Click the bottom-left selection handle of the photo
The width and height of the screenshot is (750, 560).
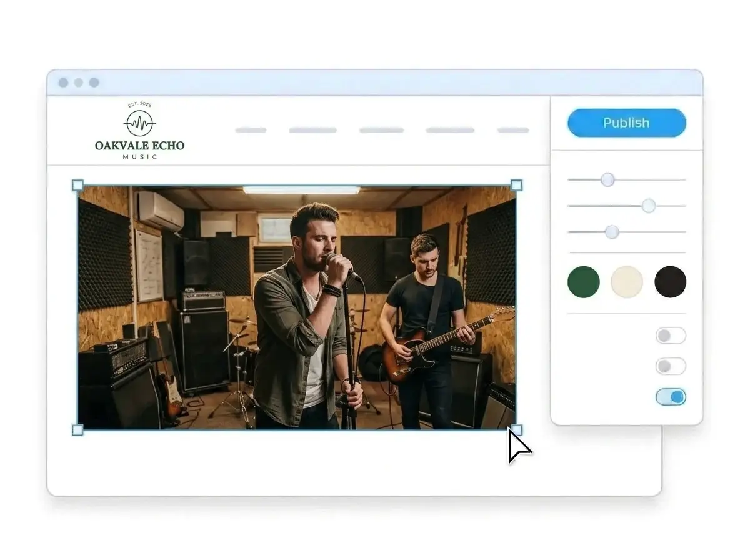(x=77, y=430)
